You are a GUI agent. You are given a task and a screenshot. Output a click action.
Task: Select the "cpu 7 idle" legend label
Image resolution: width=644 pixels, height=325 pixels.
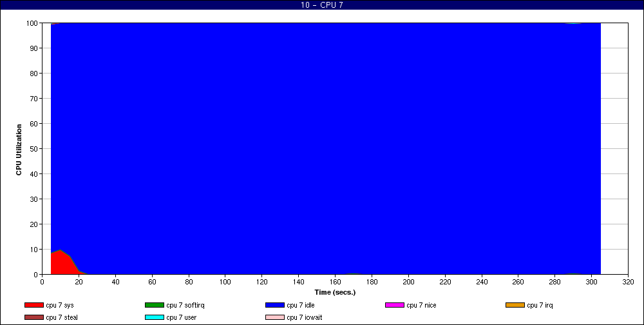coord(301,305)
